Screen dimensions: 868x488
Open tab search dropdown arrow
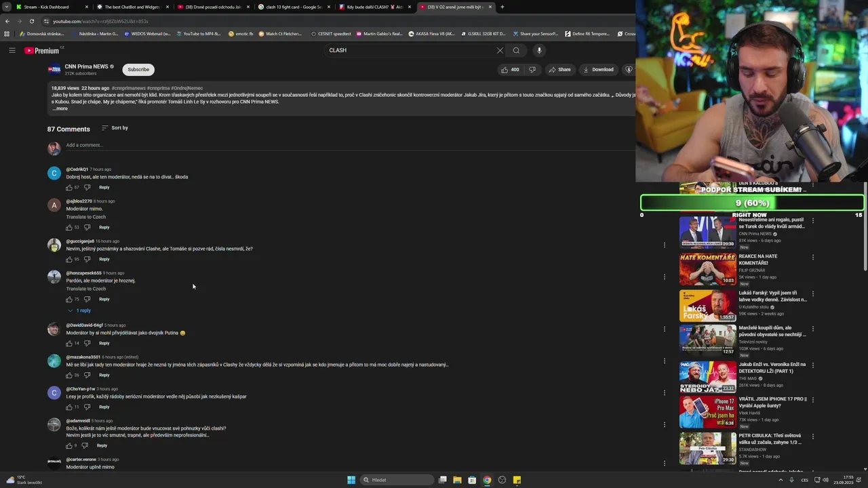click(x=6, y=7)
